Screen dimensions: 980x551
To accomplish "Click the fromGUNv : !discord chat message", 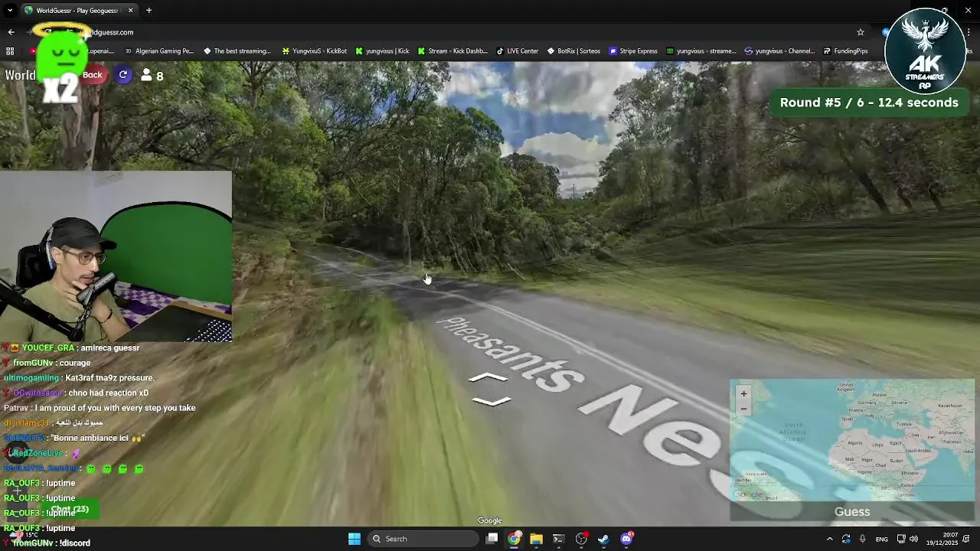I will [47, 543].
